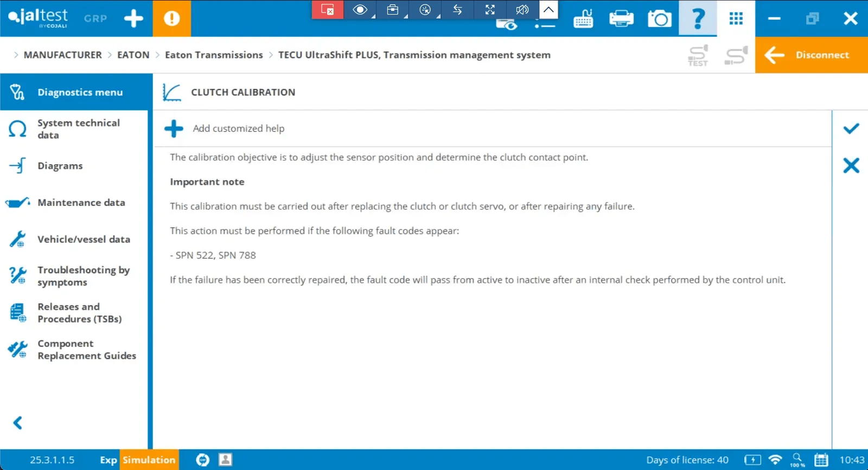Click the cable TEST icon
Screen dimensions: 868x470
tap(698, 55)
